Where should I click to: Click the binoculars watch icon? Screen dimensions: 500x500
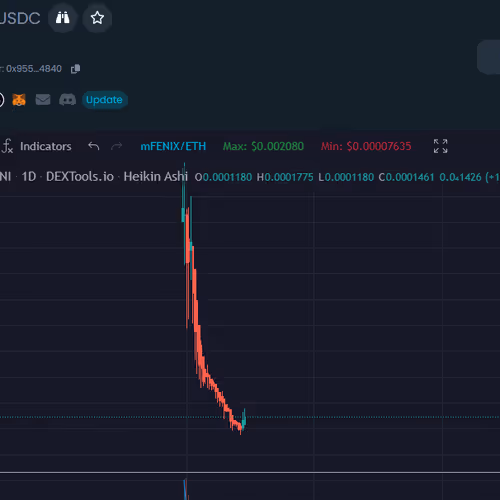(x=63, y=18)
